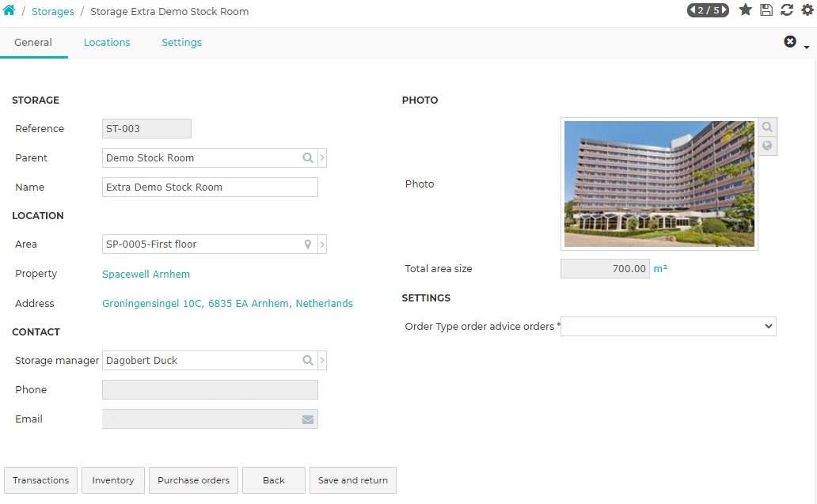
Task: View Purchase orders
Action: [x=193, y=480]
